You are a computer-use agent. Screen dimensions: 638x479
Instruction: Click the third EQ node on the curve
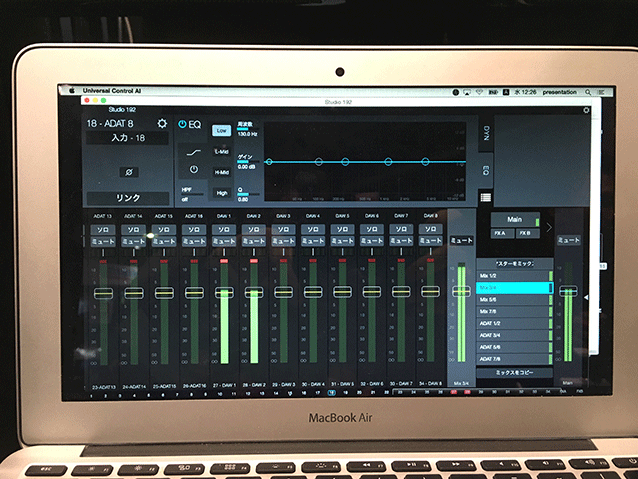click(x=345, y=162)
